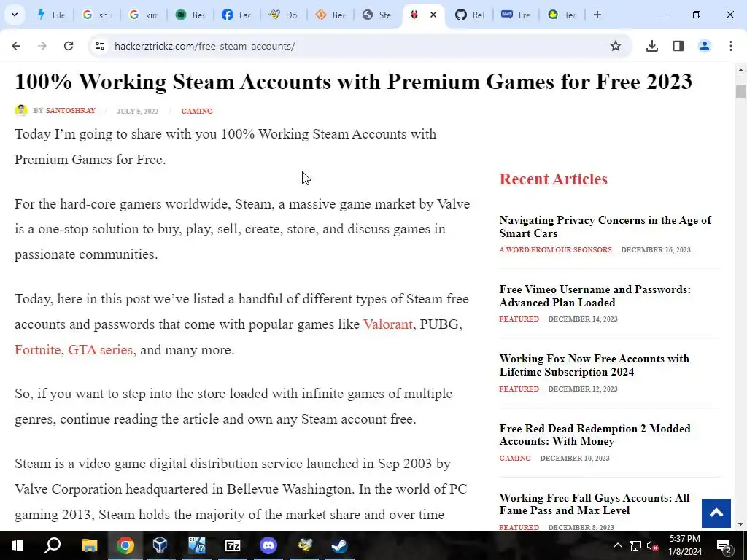Click GAMING tag under Red Dead article
This screenshot has height=560, width=747.
coord(515,458)
